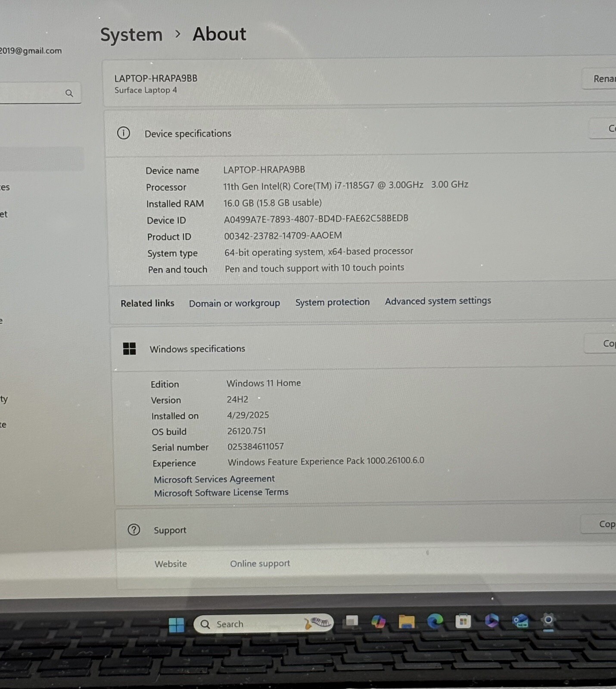616x689 pixels.
Task: Open Microsoft Store from the taskbar
Action: [x=463, y=621]
